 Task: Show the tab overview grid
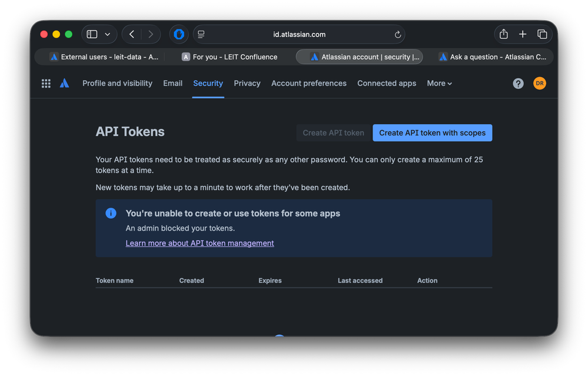tap(542, 34)
